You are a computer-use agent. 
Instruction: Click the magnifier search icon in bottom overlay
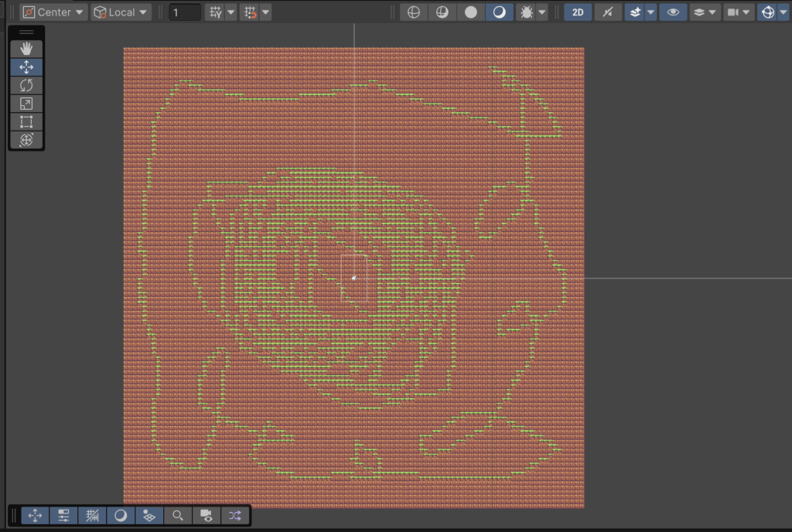(178, 515)
